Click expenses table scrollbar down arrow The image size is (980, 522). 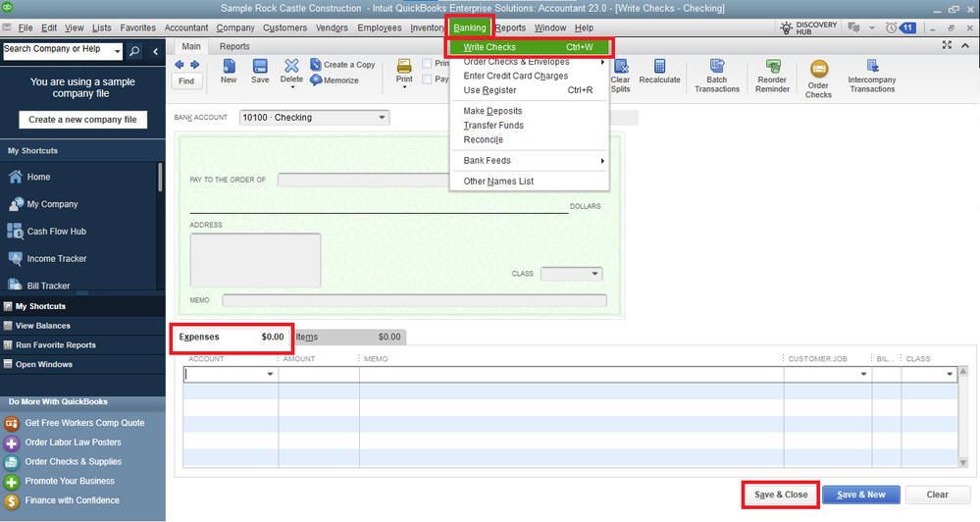tap(963, 462)
